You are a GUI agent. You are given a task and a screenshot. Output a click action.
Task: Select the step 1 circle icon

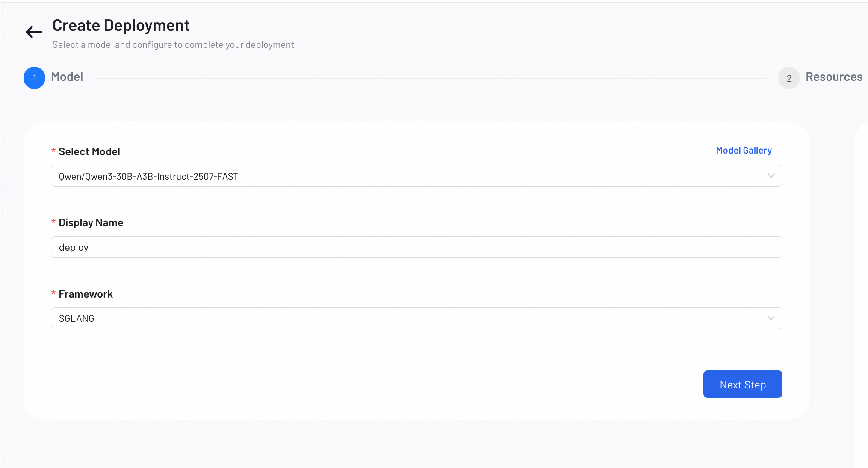[34, 78]
